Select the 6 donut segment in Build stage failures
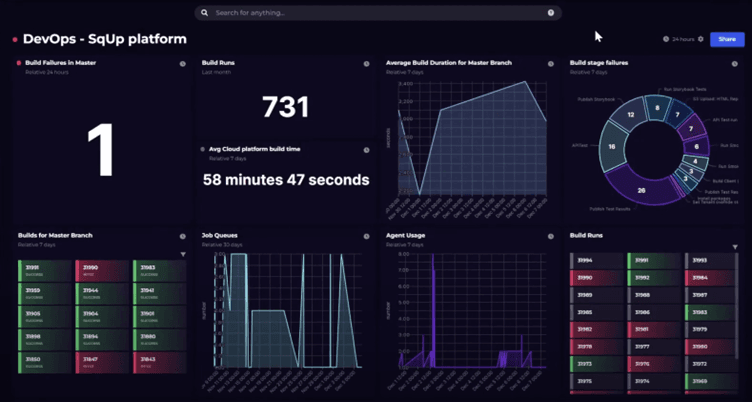The image size is (752, 402). [x=696, y=147]
